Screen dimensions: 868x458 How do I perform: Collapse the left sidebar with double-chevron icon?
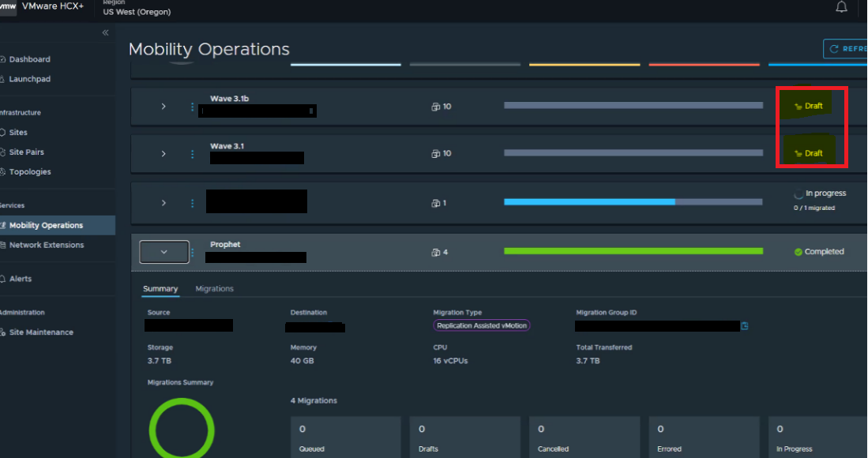(x=106, y=32)
